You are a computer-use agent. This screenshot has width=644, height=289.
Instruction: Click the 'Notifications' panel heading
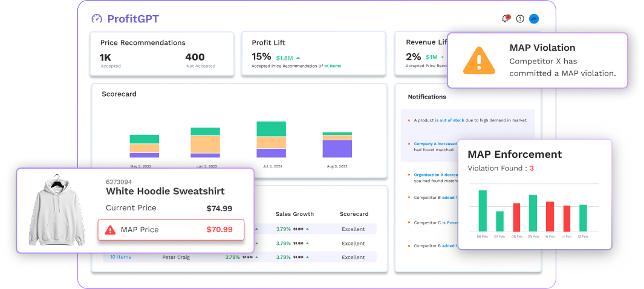click(x=427, y=97)
